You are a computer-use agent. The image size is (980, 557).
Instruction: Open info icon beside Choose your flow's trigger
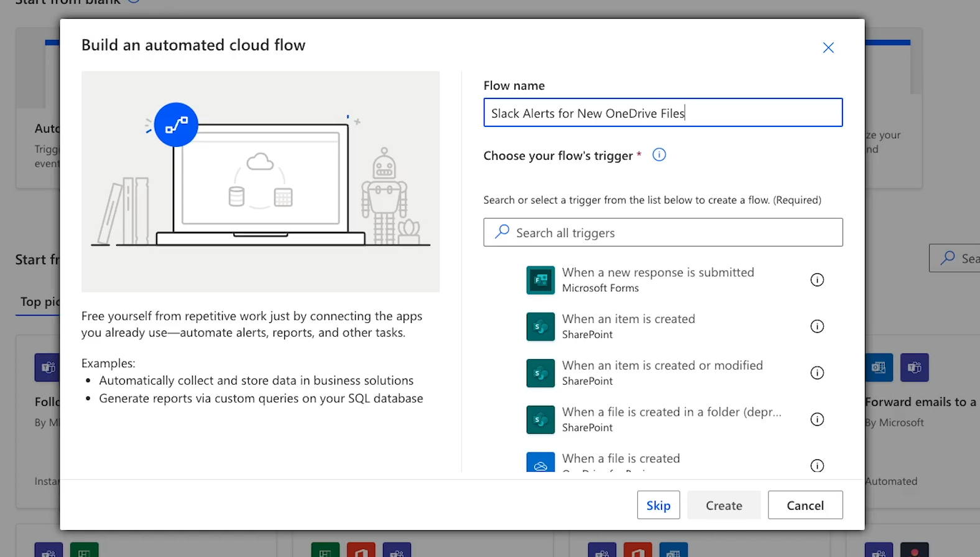pos(659,155)
